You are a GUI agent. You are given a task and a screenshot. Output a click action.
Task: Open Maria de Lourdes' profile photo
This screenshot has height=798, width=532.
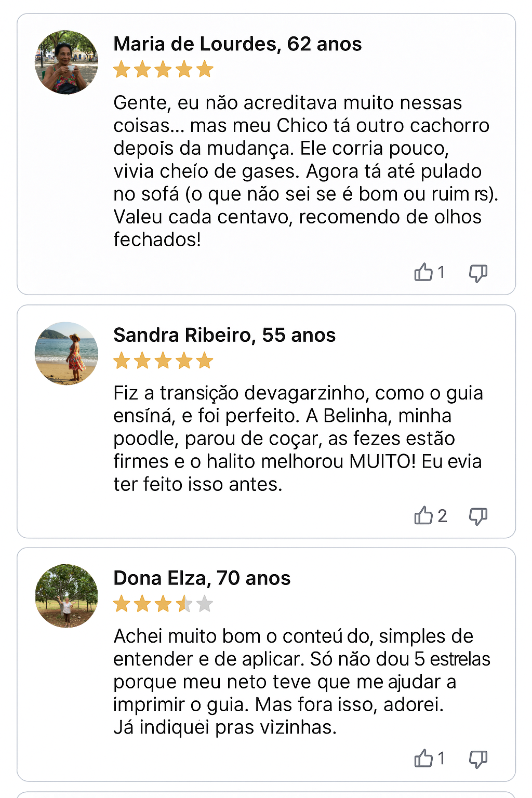tap(66, 62)
